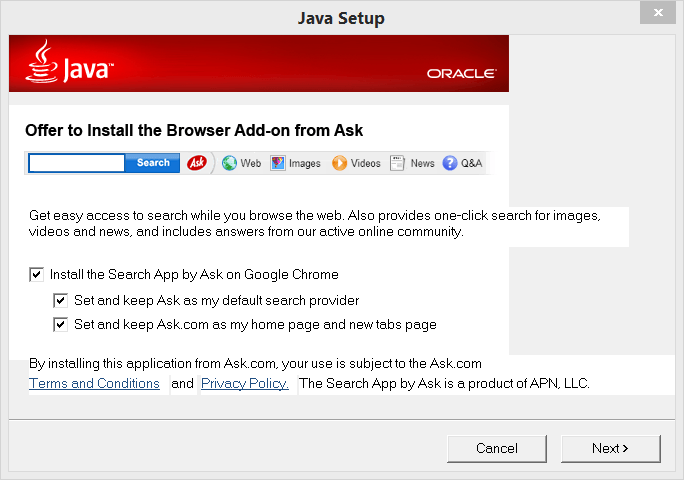The width and height of the screenshot is (684, 480).
Task: Open the News icon in Ask toolbar
Action: click(398, 163)
